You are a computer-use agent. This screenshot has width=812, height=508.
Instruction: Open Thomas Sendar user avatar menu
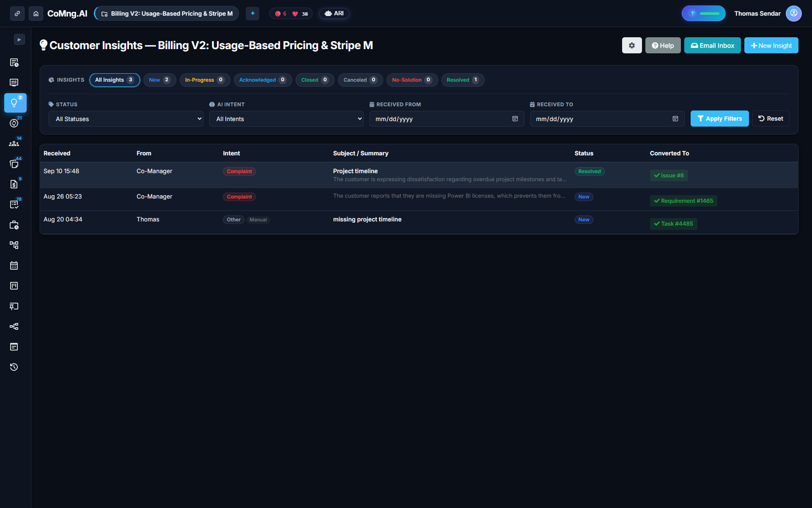pyautogui.click(x=793, y=14)
